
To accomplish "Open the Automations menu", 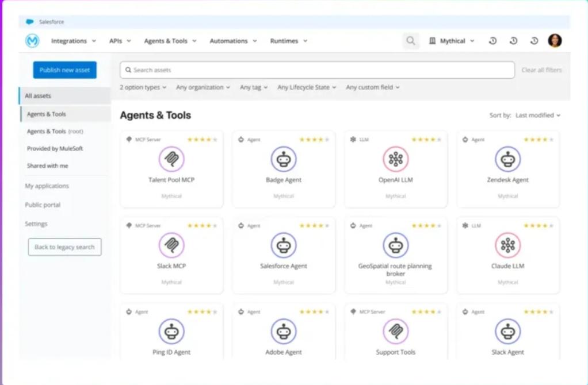I will click(x=232, y=41).
